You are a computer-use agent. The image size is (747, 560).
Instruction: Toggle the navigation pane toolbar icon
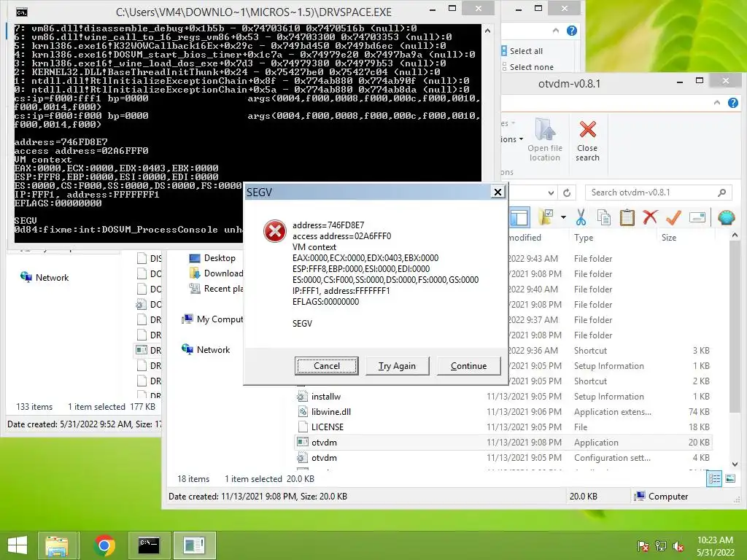point(519,217)
